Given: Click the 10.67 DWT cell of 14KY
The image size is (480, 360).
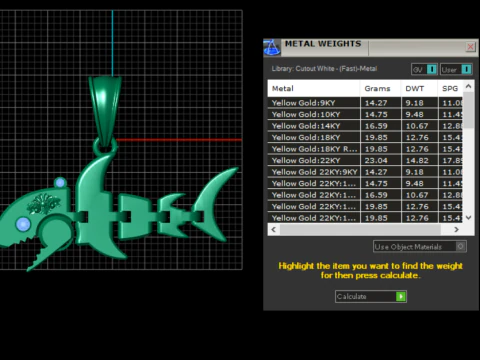Looking at the screenshot, I should click(x=419, y=126).
